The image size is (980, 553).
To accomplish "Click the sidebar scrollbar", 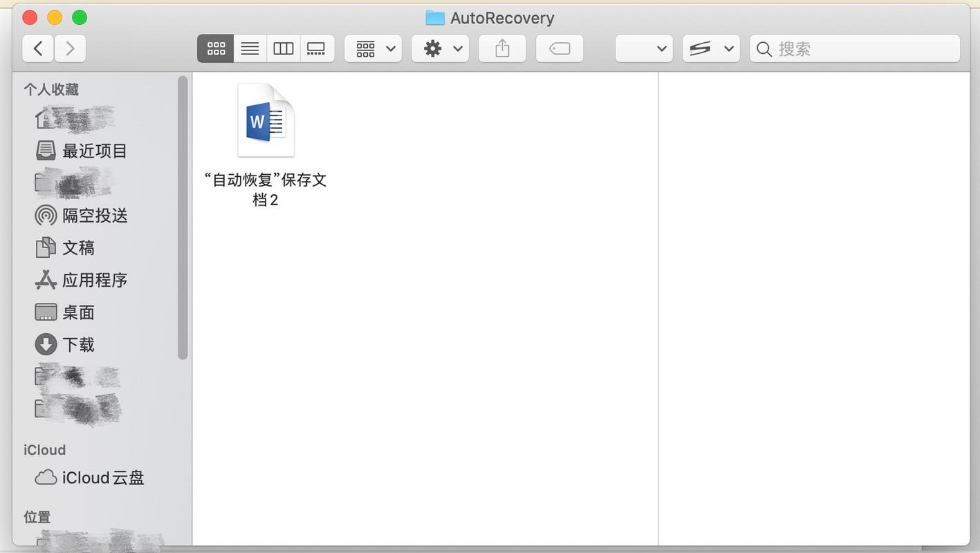I will [x=183, y=218].
